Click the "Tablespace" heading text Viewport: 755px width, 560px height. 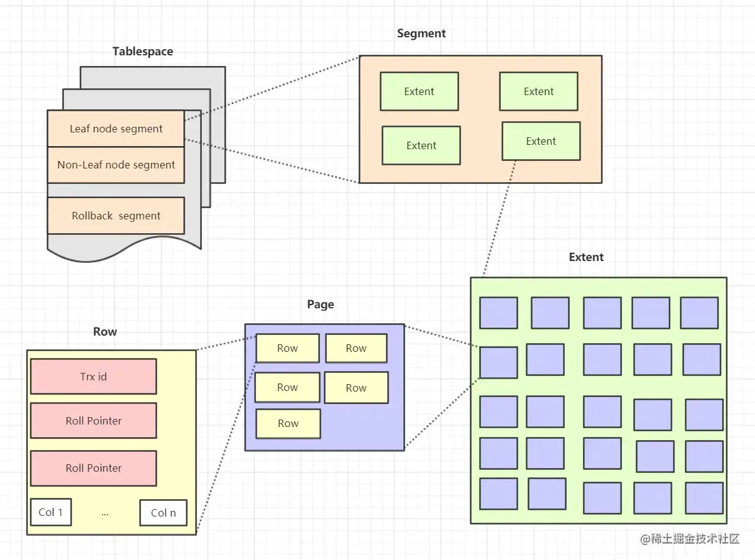tap(142, 52)
